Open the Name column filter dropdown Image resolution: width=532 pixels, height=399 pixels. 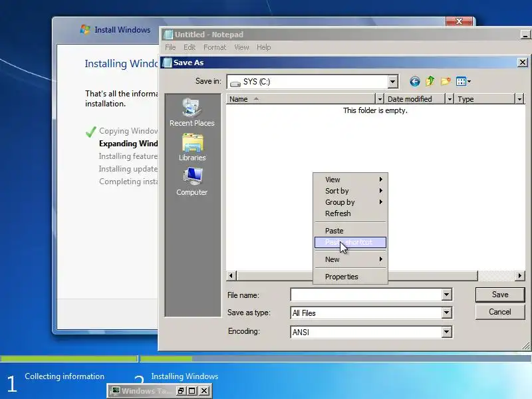[x=380, y=99]
